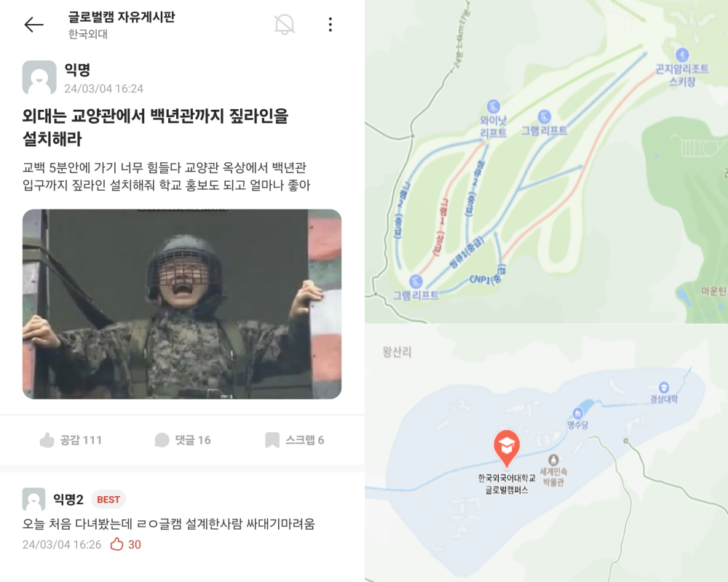Select the 곤지암리조트 스키장 map marker
This screenshot has height=582, width=728.
click(x=681, y=55)
